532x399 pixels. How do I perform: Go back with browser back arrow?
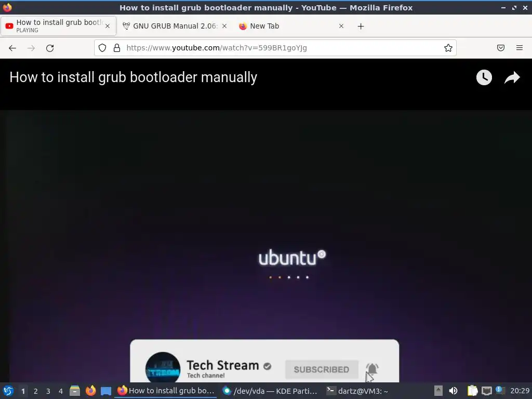(x=12, y=48)
